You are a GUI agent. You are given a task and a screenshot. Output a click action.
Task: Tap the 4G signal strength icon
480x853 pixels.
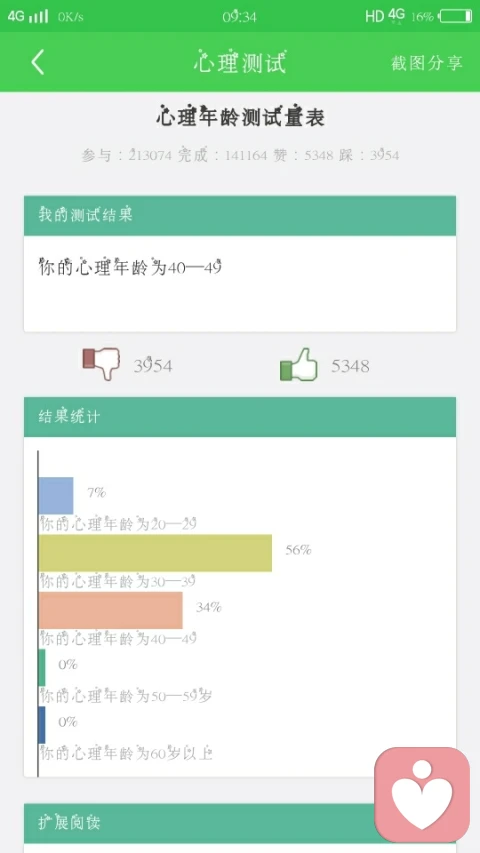[27, 16]
